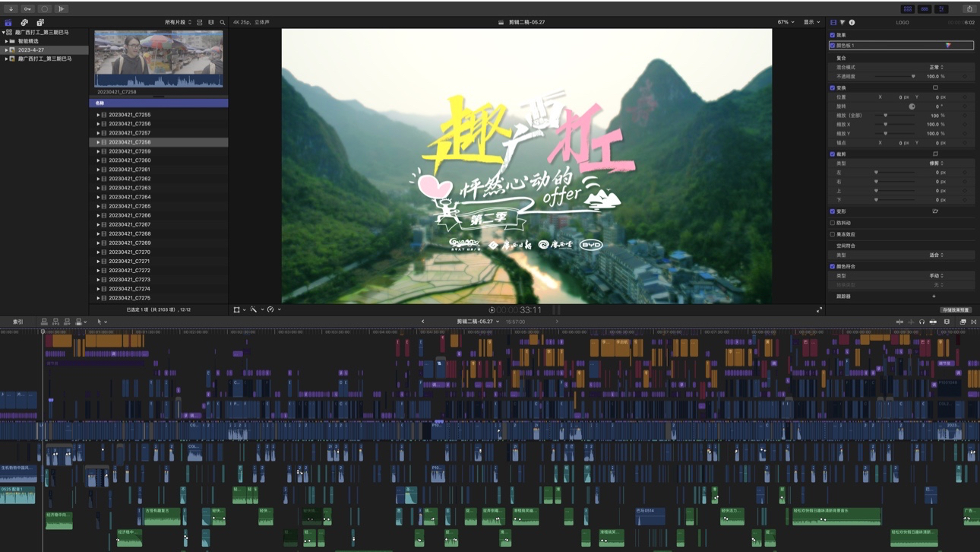Image resolution: width=980 pixels, height=552 pixels.
Task: Uncheck the 裁剪 crop checkbox
Action: [x=833, y=154]
